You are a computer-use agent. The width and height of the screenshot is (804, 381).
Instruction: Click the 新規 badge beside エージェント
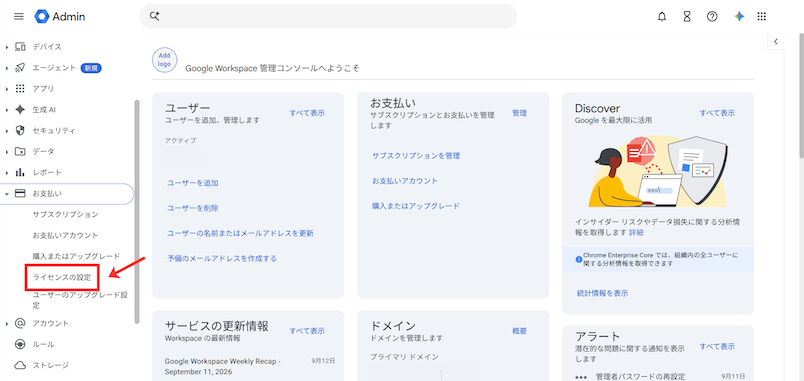coord(91,68)
